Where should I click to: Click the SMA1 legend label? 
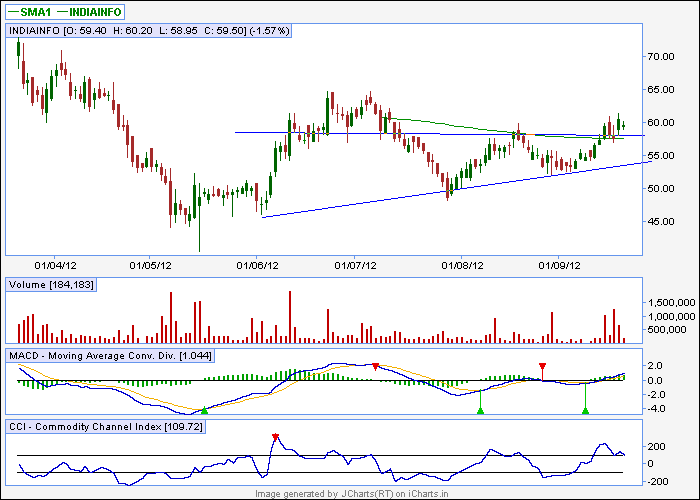click(36, 12)
